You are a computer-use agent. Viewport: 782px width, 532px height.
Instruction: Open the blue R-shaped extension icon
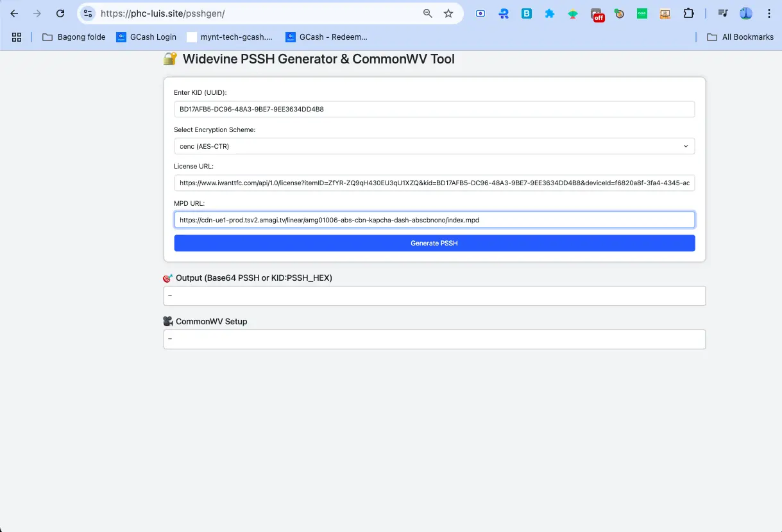tap(504, 13)
